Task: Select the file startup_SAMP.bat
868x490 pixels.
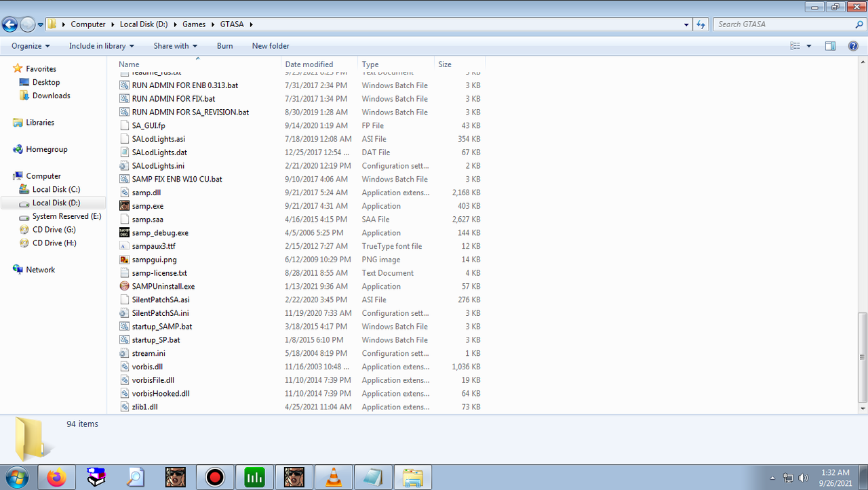Action: [162, 327]
